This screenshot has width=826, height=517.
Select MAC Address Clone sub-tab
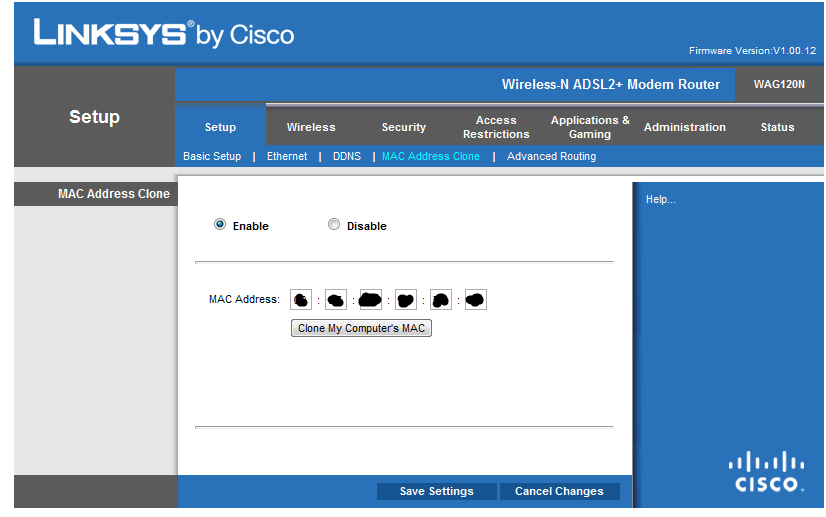pyautogui.click(x=430, y=156)
